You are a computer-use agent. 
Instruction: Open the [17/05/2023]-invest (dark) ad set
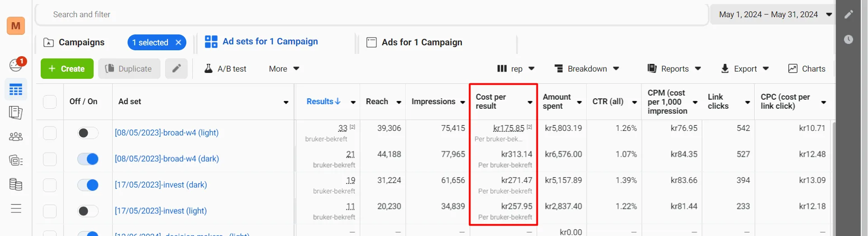[x=161, y=185]
